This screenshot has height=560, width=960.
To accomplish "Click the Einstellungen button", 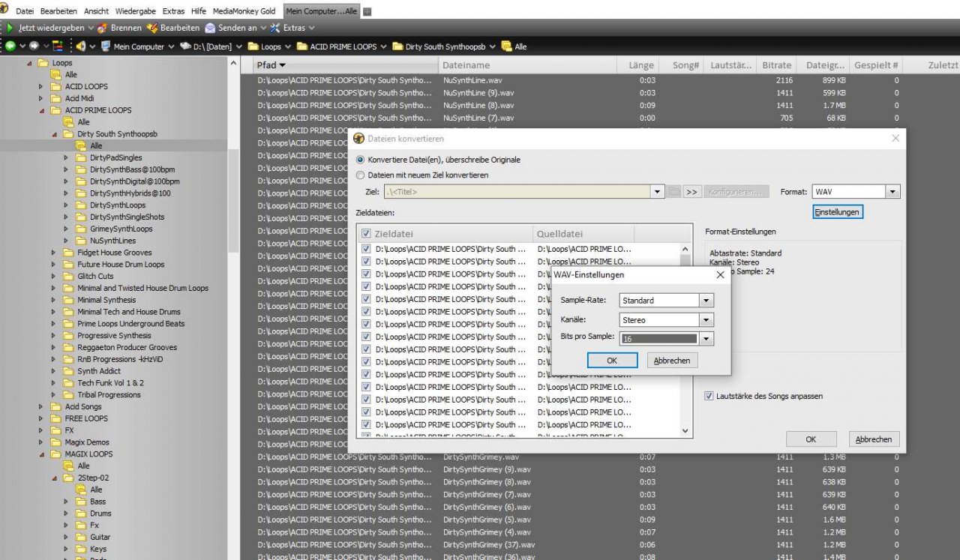I will pos(838,212).
